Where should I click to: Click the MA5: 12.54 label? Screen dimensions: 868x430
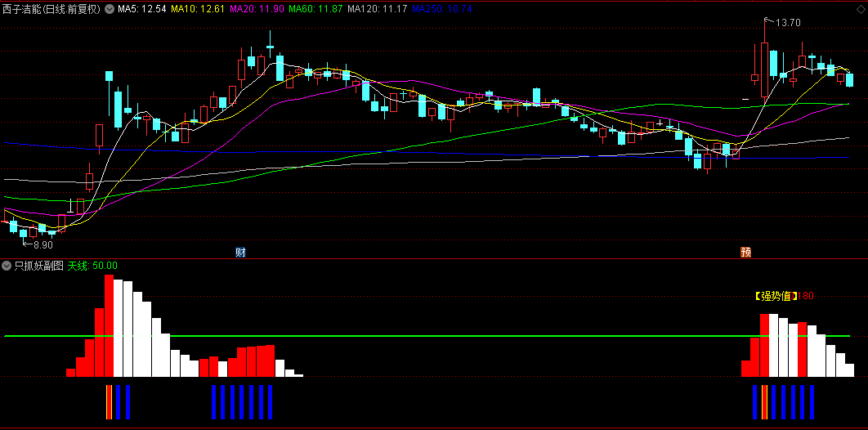(x=141, y=10)
